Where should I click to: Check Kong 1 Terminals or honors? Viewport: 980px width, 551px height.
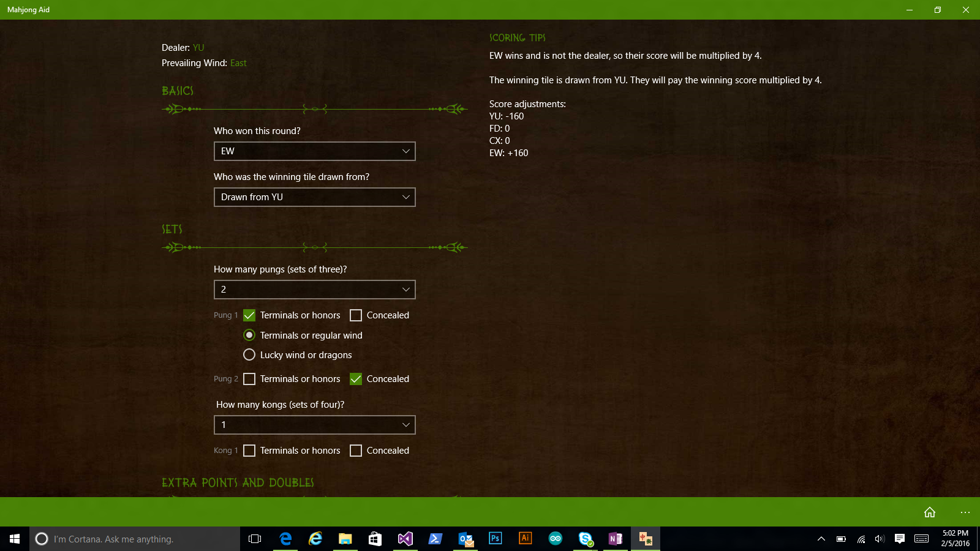[249, 451]
